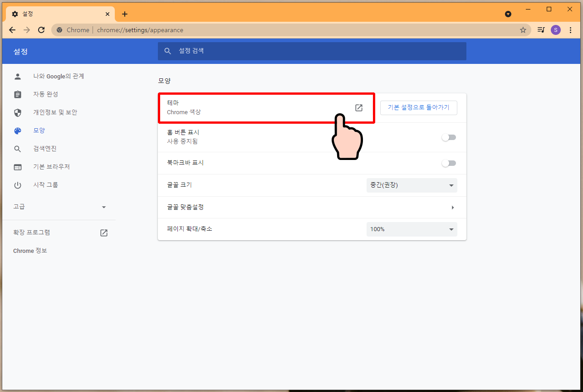Click the shield icon for 개인정보 및 보안

point(18,112)
